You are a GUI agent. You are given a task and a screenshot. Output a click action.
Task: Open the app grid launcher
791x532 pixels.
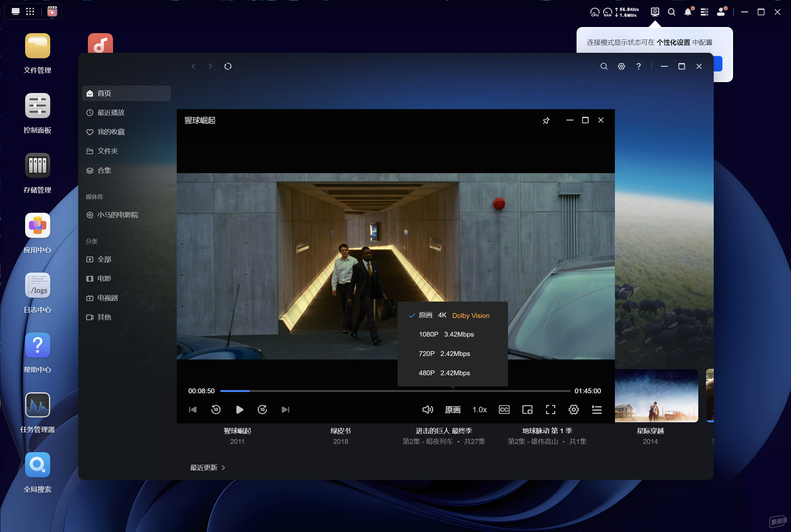click(x=30, y=12)
